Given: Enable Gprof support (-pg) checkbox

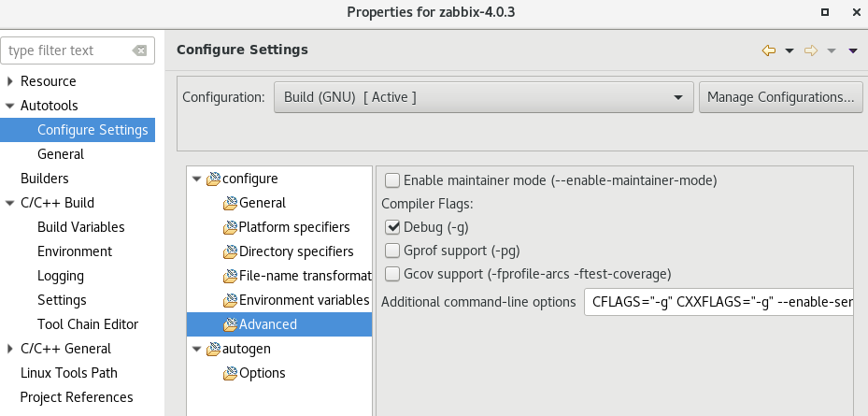Looking at the screenshot, I should coord(392,251).
